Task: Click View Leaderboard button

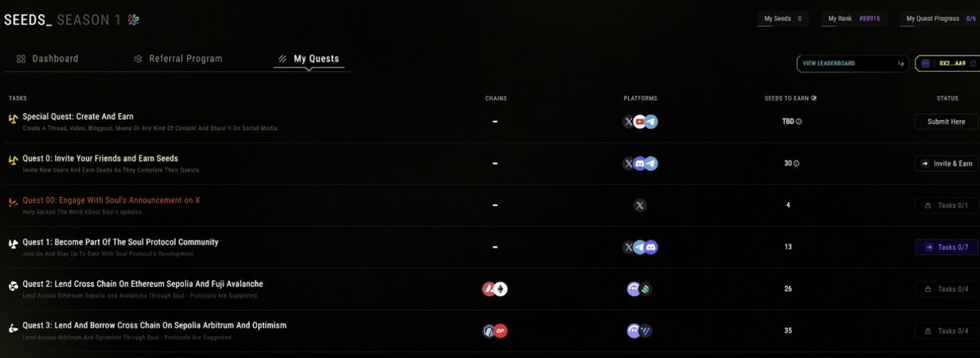Action: (853, 63)
